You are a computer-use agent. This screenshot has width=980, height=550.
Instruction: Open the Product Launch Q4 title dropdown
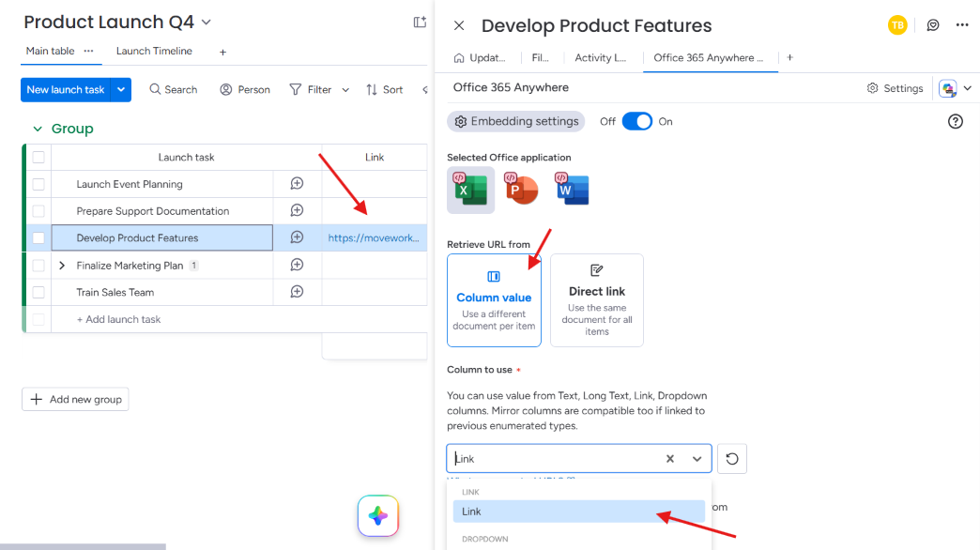[207, 23]
